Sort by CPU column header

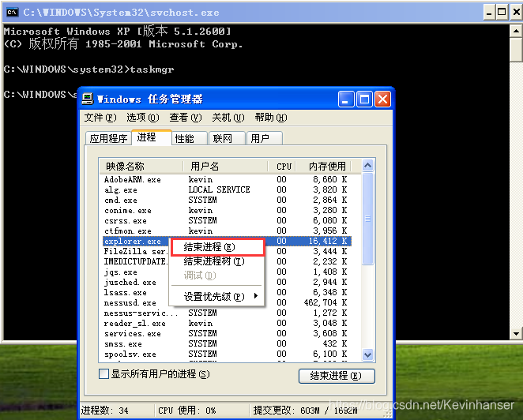[x=282, y=166]
